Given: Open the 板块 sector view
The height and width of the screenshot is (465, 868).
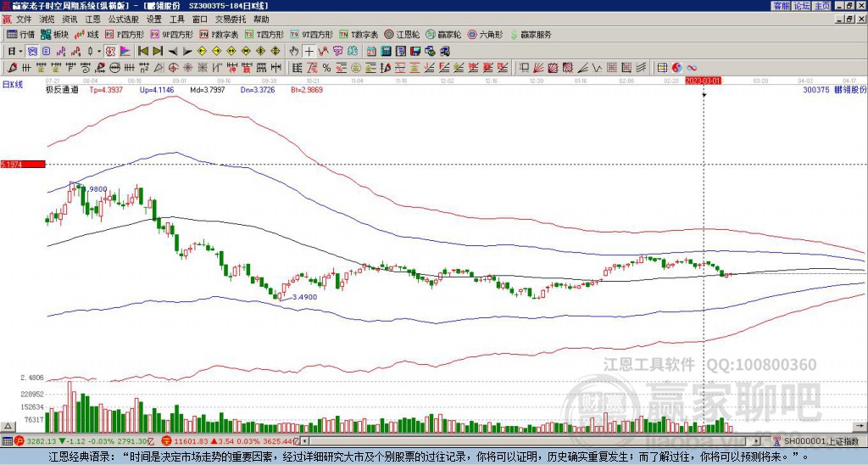Looking at the screenshot, I should tap(54, 34).
